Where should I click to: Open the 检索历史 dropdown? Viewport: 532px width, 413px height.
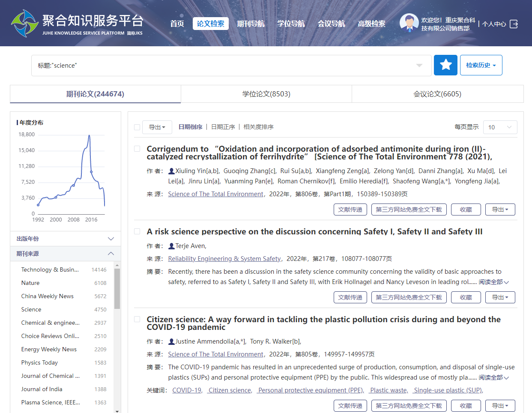[481, 65]
